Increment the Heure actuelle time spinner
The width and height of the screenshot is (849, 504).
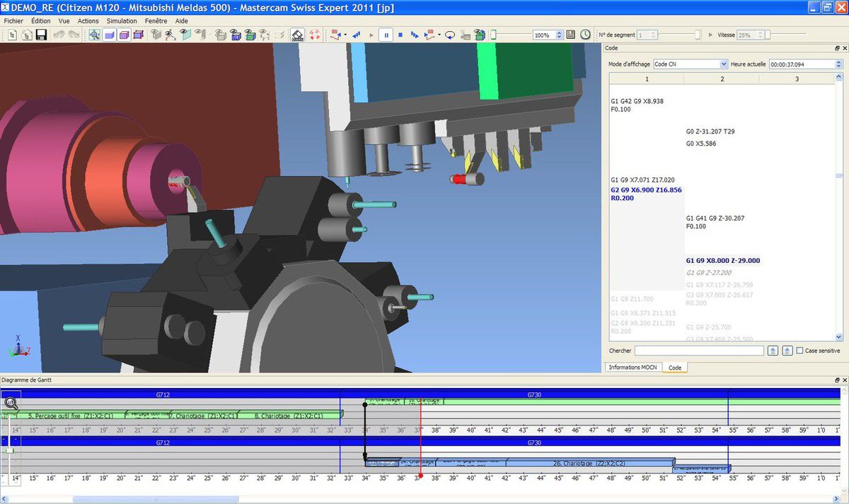point(838,61)
